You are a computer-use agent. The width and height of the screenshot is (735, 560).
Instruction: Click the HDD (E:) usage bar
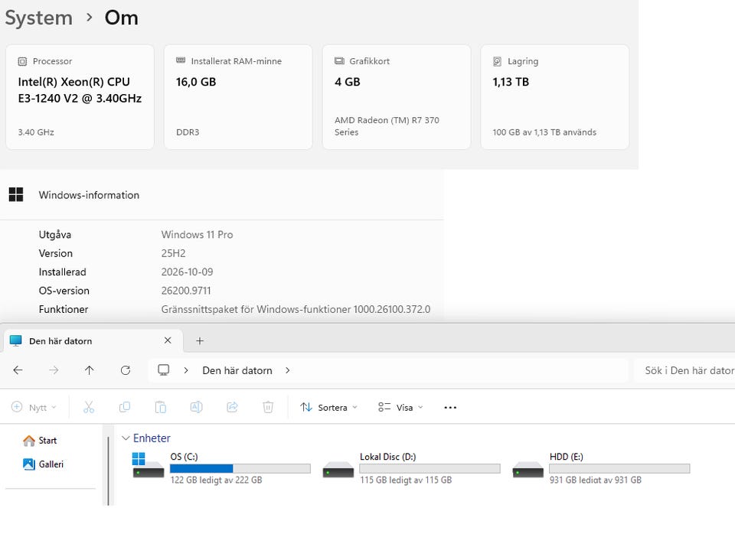coord(619,468)
